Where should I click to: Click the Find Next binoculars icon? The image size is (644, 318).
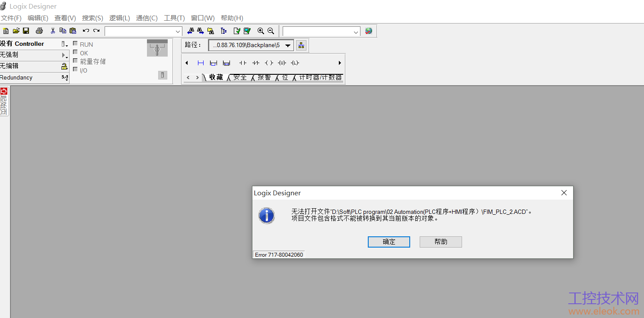pos(201,31)
